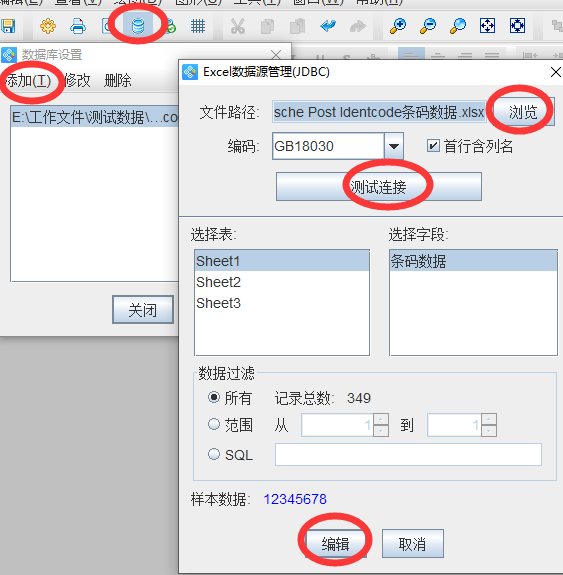563x575 pixels.
Task: Click the zoom out magnifier icon
Action: tap(428, 26)
